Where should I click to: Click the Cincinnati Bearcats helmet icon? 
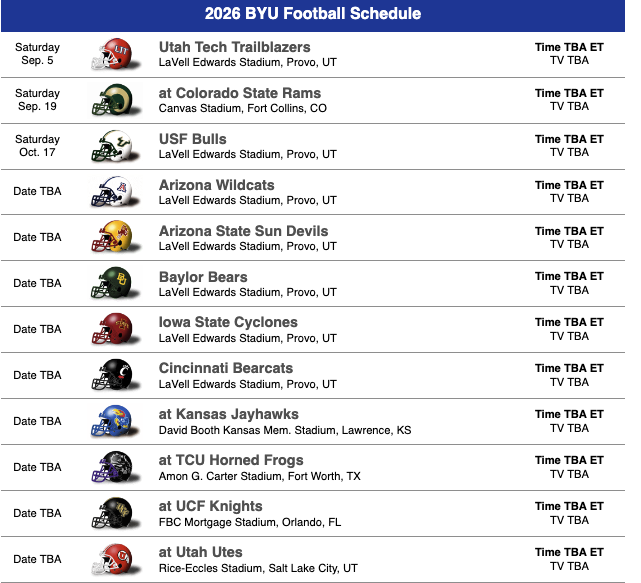point(112,376)
